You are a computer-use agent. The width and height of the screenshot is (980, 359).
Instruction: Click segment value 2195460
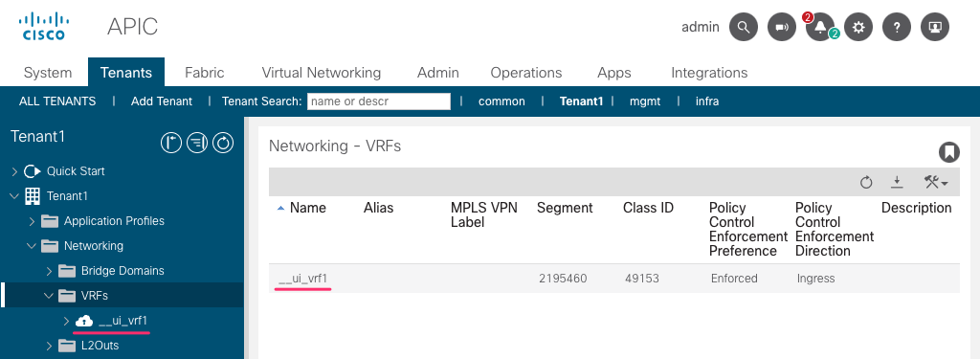tap(563, 279)
